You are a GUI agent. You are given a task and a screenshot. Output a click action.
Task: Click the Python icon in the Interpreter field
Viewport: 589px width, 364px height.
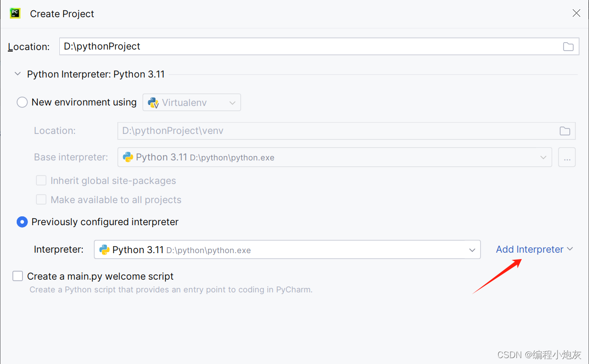pyautogui.click(x=104, y=249)
